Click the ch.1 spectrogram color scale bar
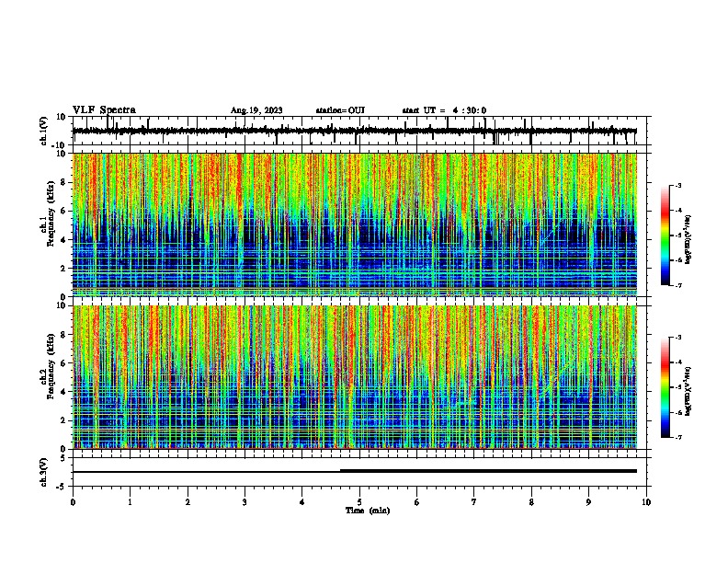 665,236
